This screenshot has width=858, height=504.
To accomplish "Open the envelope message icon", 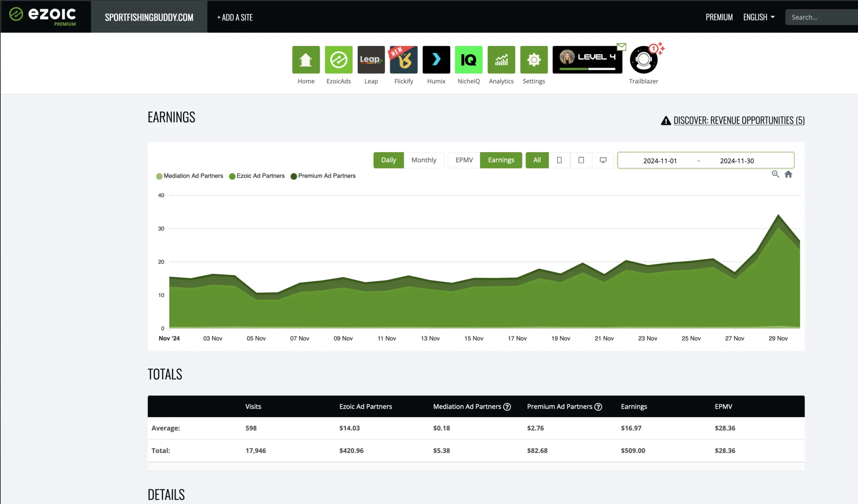I will pos(621,47).
